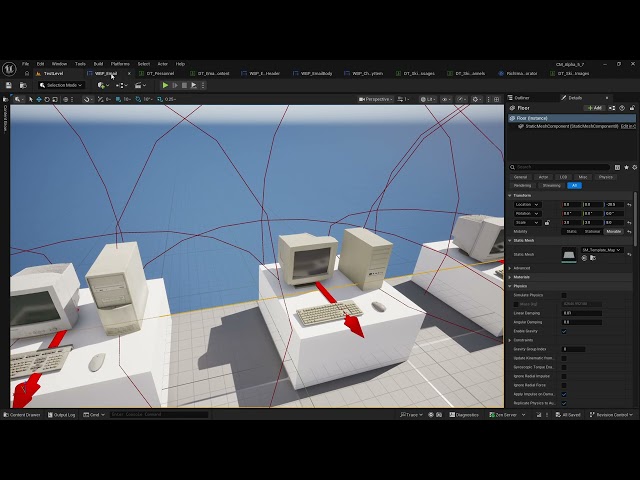
Task: Expand the Advanced section under Static Mesh
Action: tap(510, 268)
